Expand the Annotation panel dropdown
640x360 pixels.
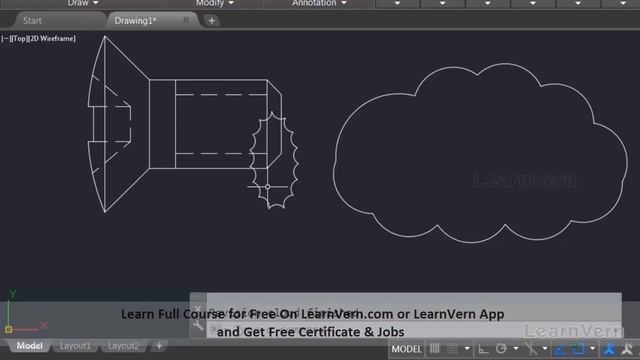coord(319,3)
